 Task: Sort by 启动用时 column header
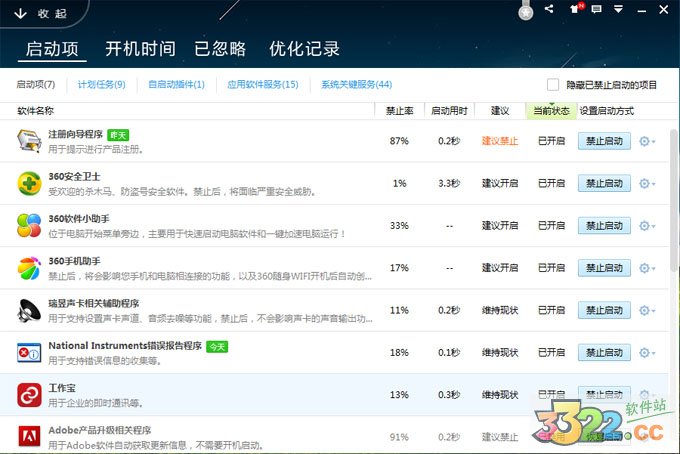point(449,111)
